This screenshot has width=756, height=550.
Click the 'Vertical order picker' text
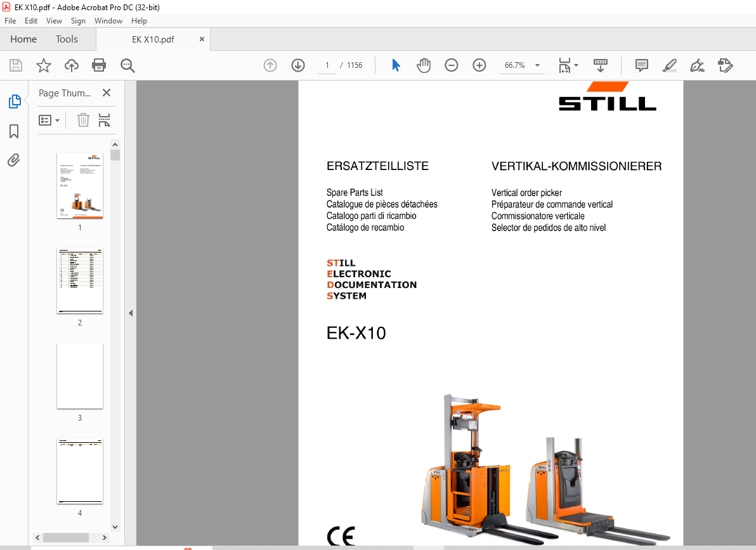[x=526, y=193]
